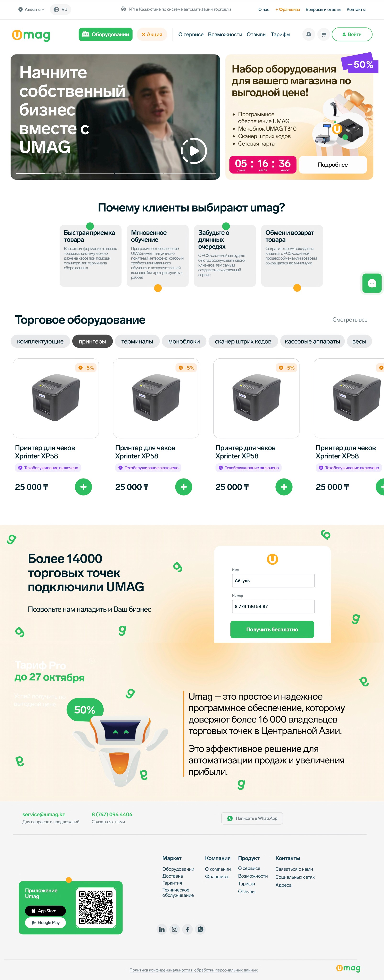384x980 pixels.
Task: Switch to the моноблоки category tab
Action: point(184,341)
